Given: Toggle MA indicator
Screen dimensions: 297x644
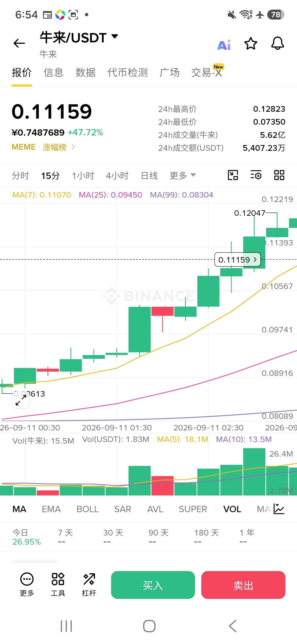Looking at the screenshot, I should coord(19,509).
